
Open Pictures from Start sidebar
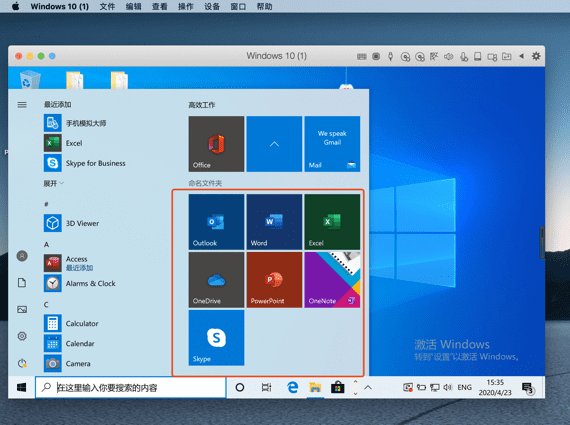click(22, 309)
